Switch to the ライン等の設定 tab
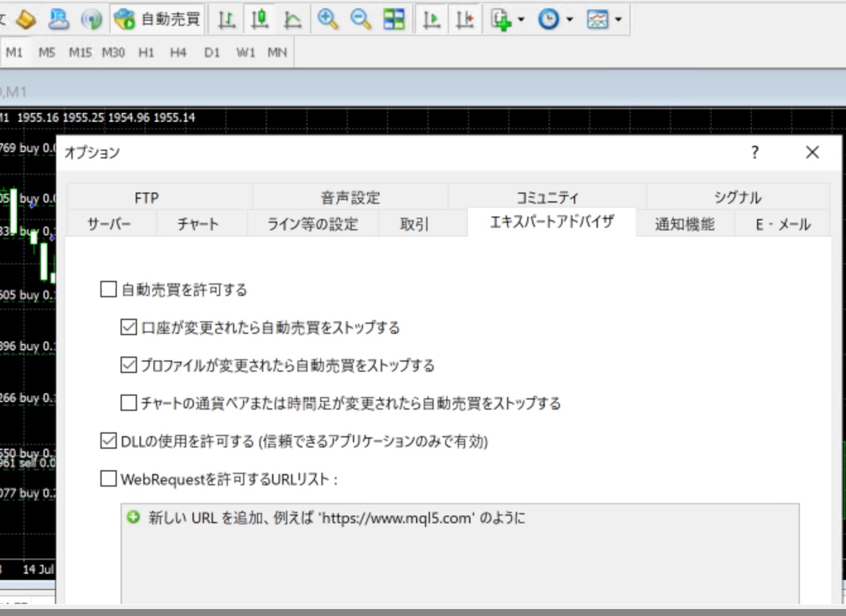Image resolution: width=846 pixels, height=616 pixels. pyautogui.click(x=313, y=223)
